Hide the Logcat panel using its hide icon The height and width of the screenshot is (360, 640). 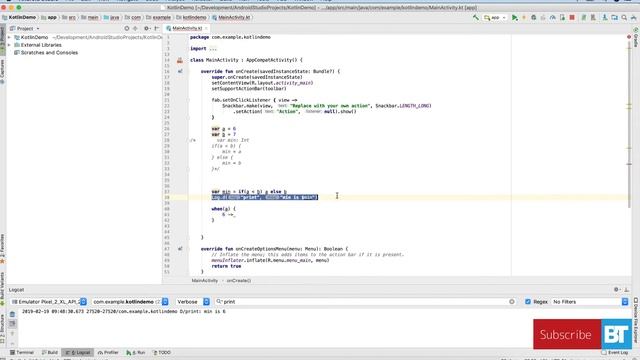tap(627, 289)
